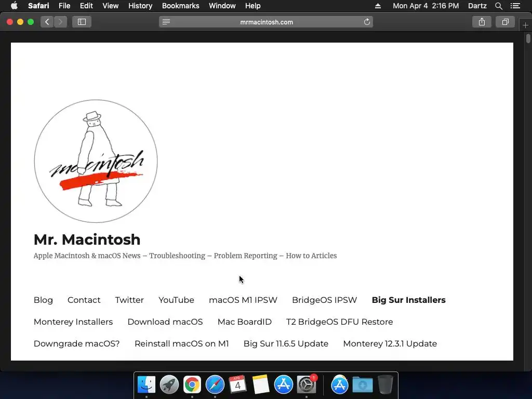Open the Window menu
Image resolution: width=532 pixels, height=399 pixels.
[x=222, y=6]
